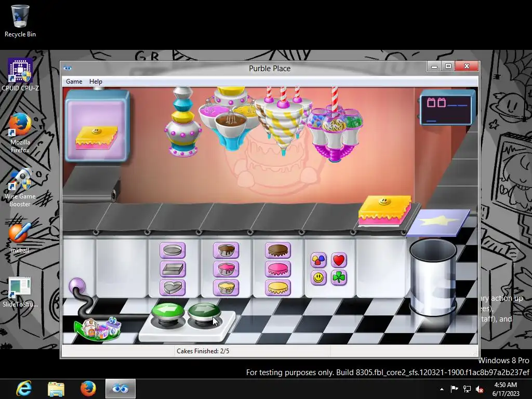The height and width of the screenshot is (399, 532).
Task: Choose the vanilla yellow batter bowl button
Action: (226, 288)
